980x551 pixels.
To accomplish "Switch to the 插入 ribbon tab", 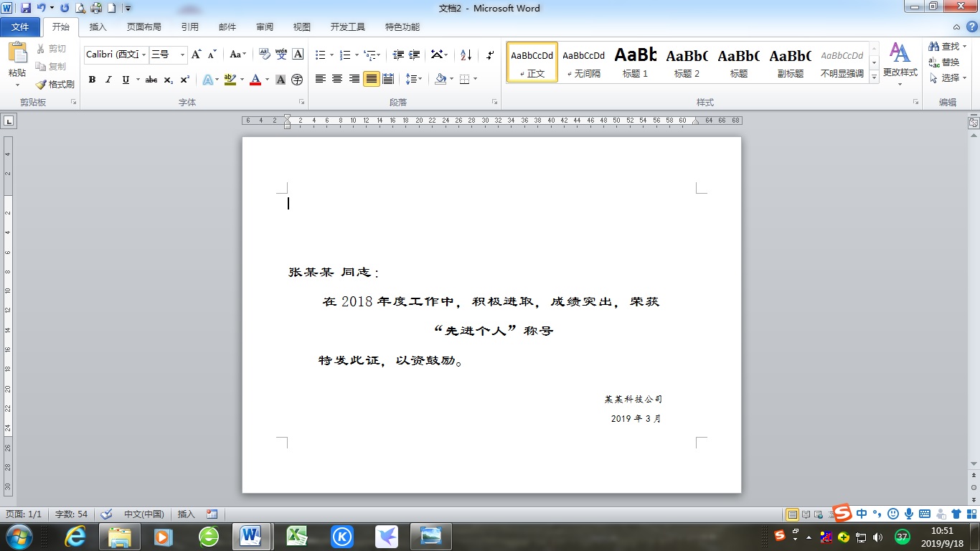I will 98,27.
